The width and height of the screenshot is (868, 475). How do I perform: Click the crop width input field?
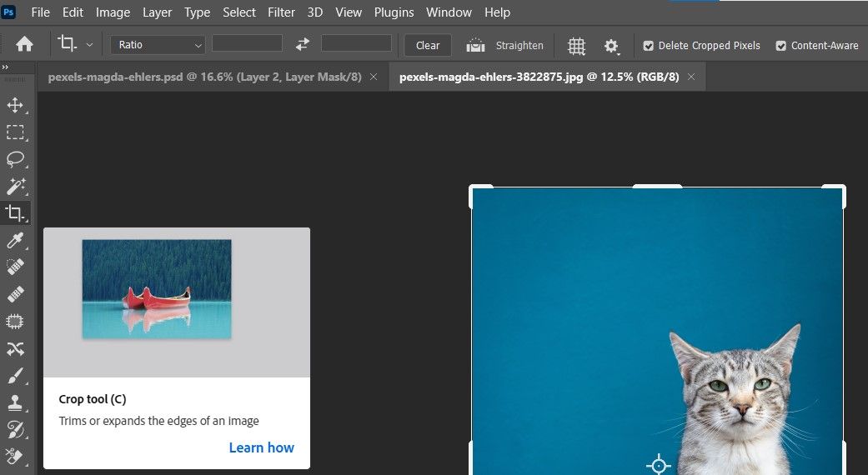point(247,43)
